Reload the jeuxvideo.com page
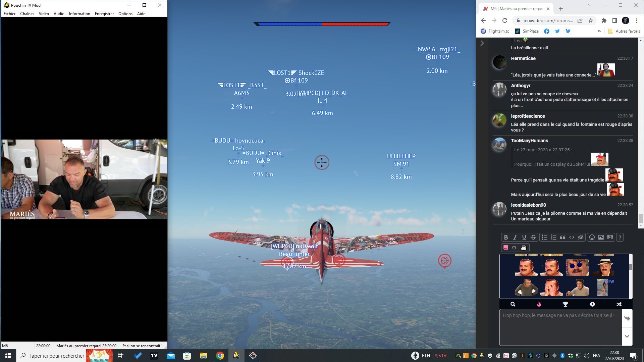The height and width of the screenshot is (362, 644). pos(504,20)
